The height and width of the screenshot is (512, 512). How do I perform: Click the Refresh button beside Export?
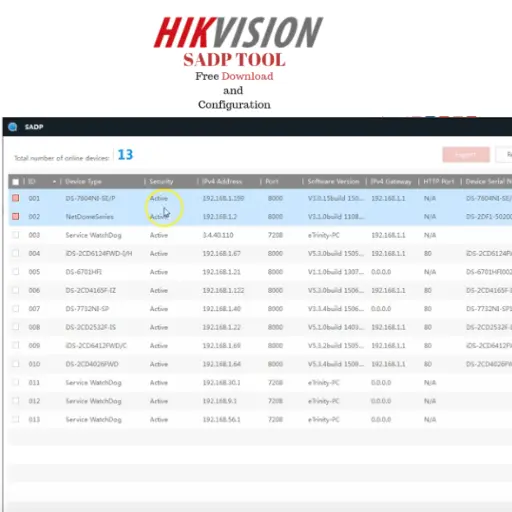click(x=504, y=155)
